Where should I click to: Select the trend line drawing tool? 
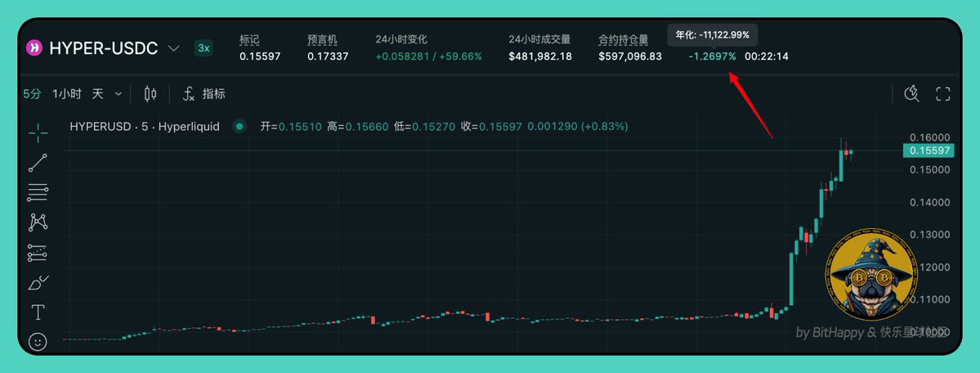click(38, 163)
